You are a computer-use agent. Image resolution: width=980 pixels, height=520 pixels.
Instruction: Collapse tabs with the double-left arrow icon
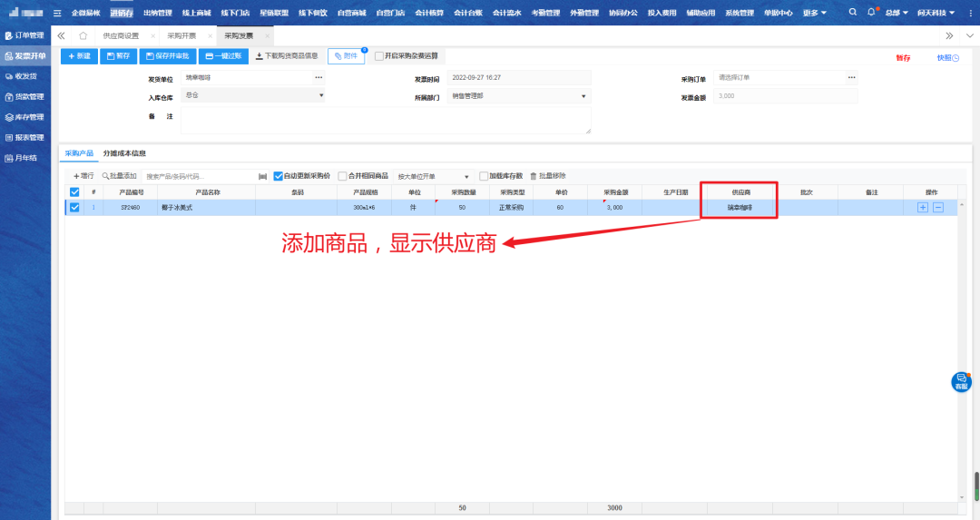click(x=62, y=35)
